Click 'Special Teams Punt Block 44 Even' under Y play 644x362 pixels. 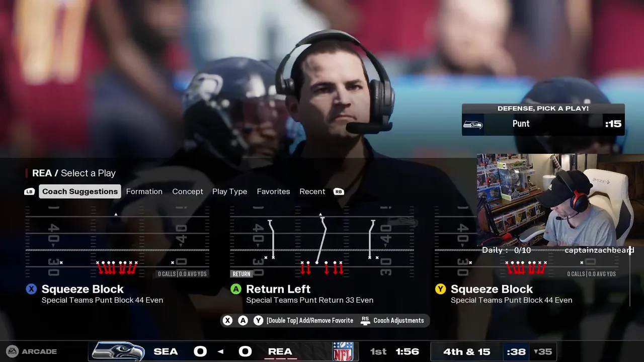pos(511,300)
